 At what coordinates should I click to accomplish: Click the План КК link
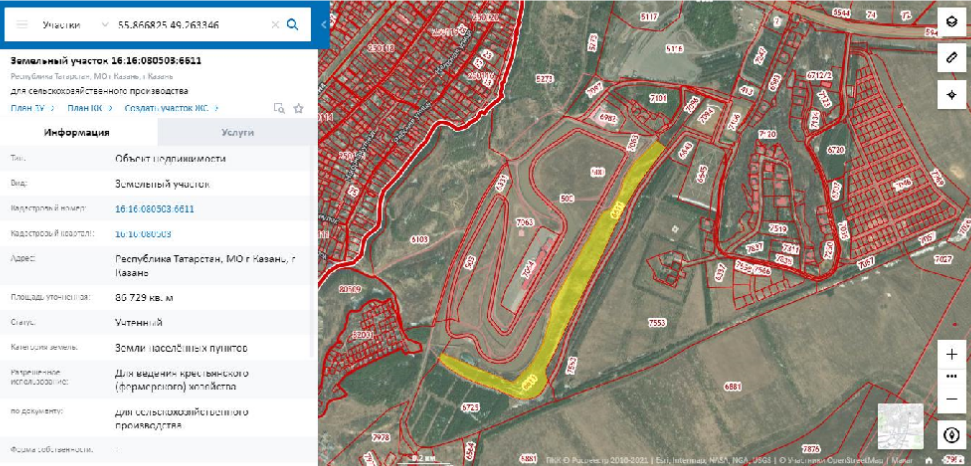(x=84, y=108)
